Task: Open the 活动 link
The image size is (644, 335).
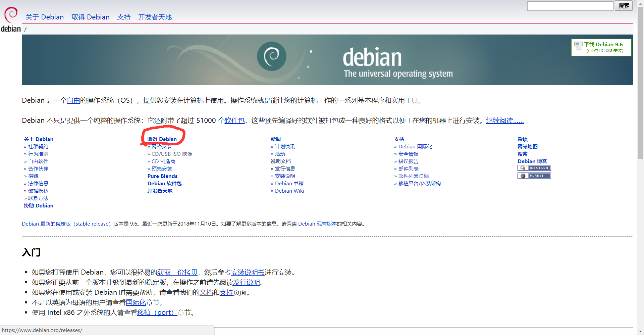Action: tap(280, 154)
